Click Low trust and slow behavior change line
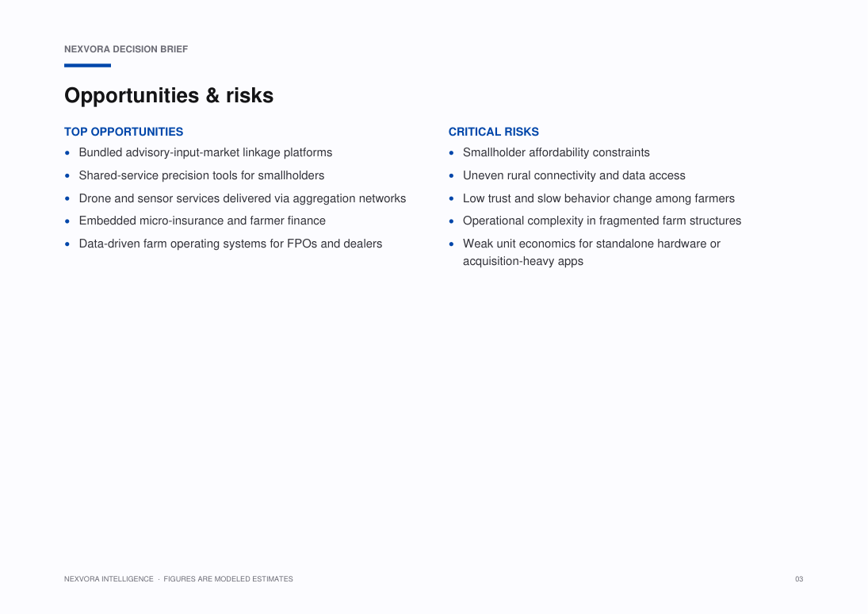868x614 pixels. (599, 198)
